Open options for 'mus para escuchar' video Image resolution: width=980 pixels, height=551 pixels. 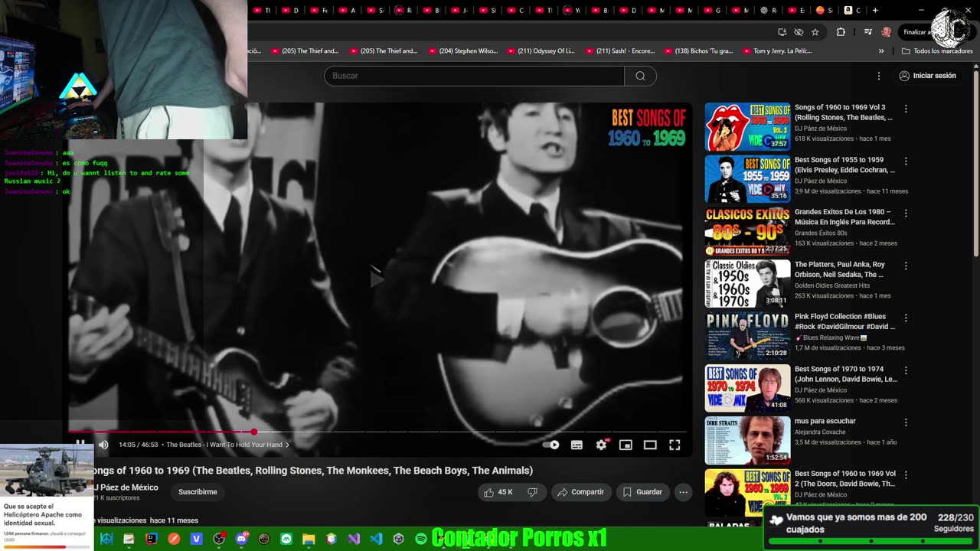coord(906,422)
